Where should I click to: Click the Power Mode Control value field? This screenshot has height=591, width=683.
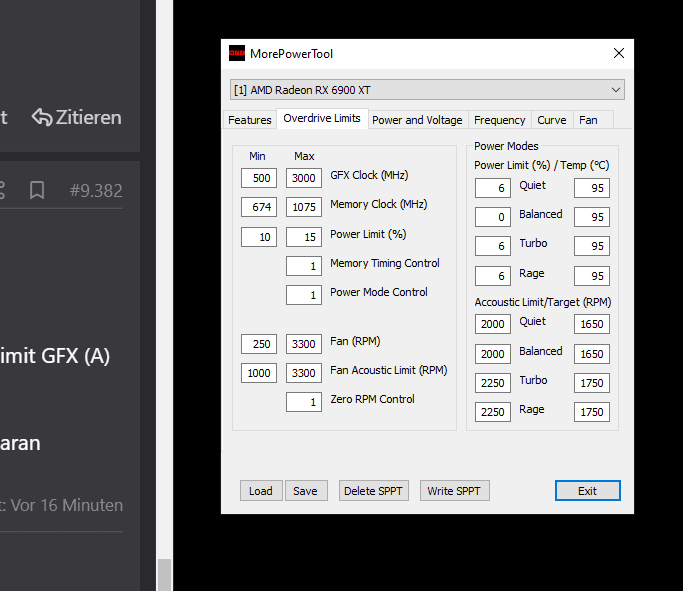(x=304, y=295)
